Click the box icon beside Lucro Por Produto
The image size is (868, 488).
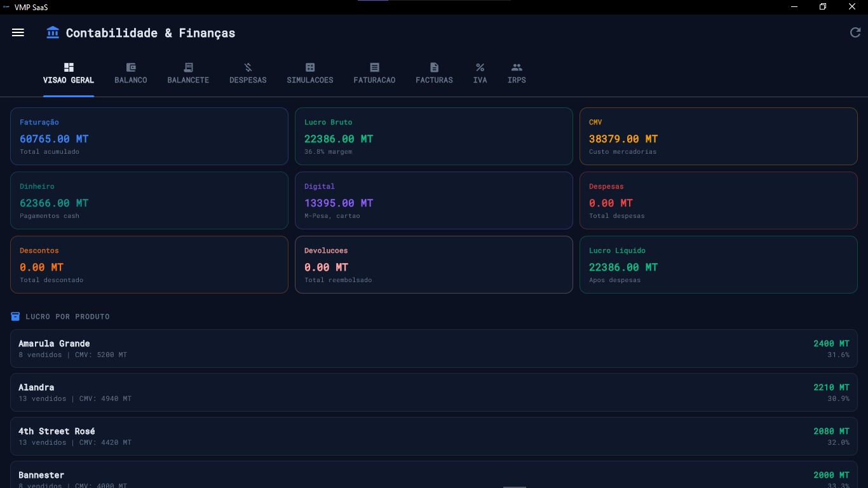click(16, 316)
